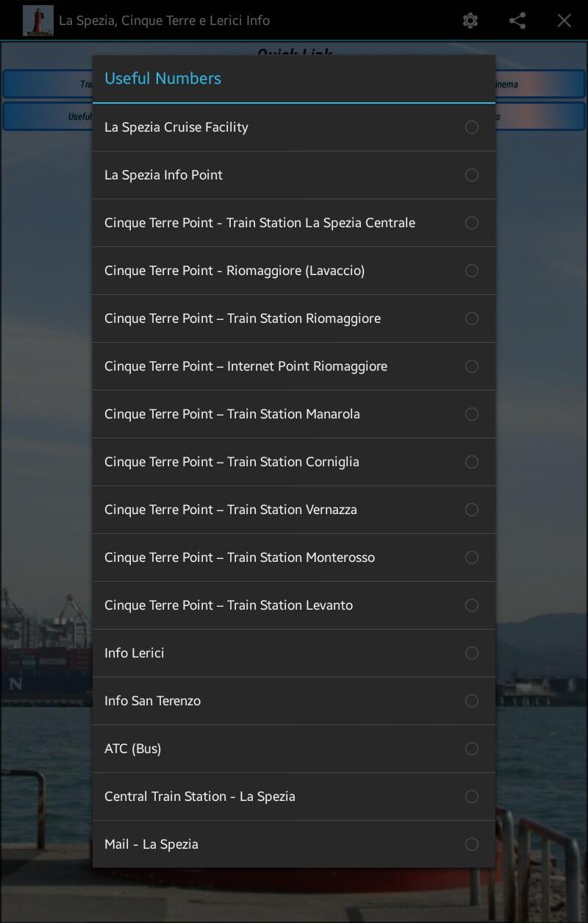Pick Info Lerici radio button

point(472,653)
